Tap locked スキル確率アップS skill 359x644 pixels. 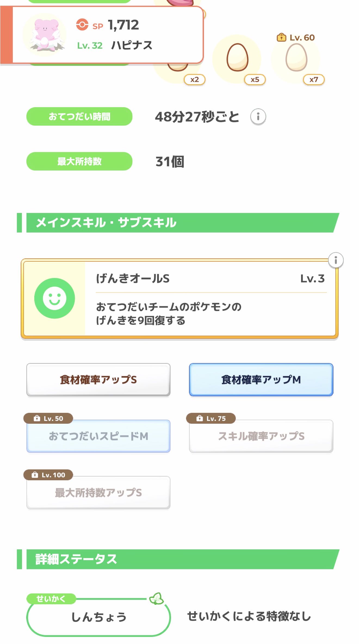261,436
